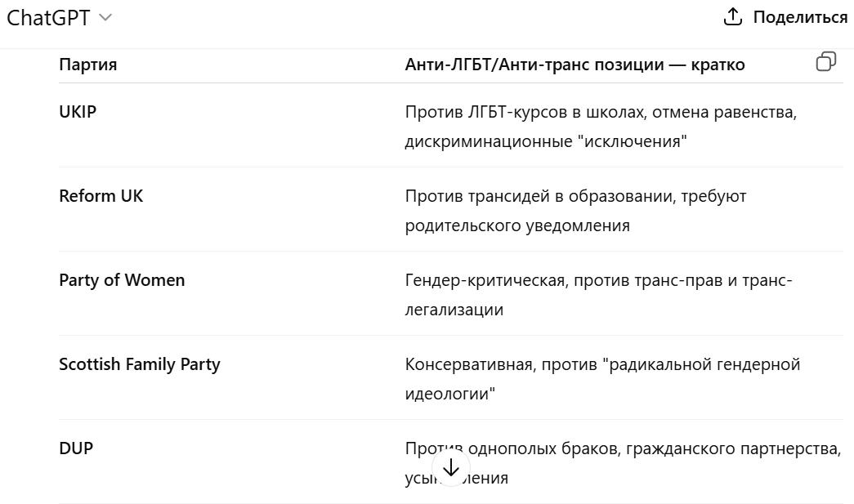The image size is (854, 504).
Task: Select the UKIP party cell
Action: [78, 111]
